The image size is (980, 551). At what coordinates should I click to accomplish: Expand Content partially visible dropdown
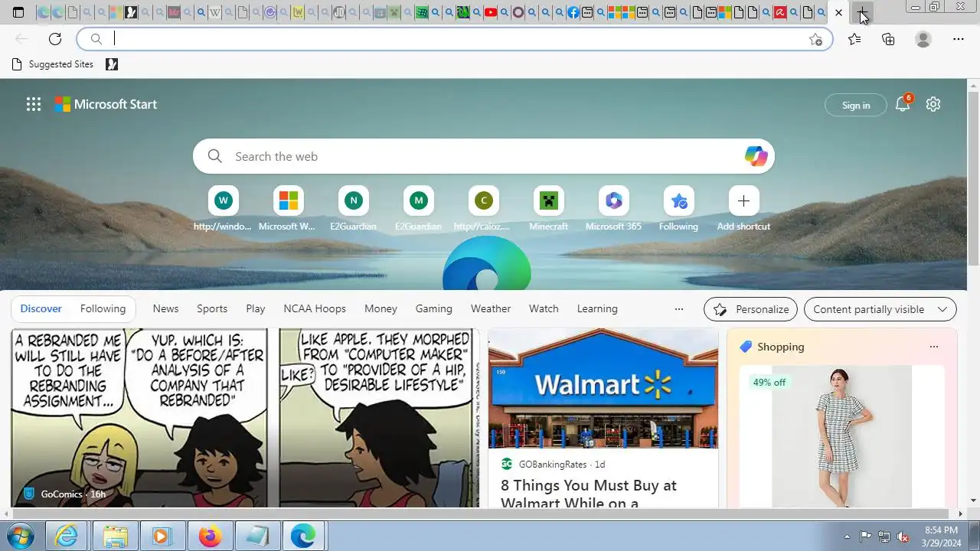pyautogui.click(x=880, y=309)
